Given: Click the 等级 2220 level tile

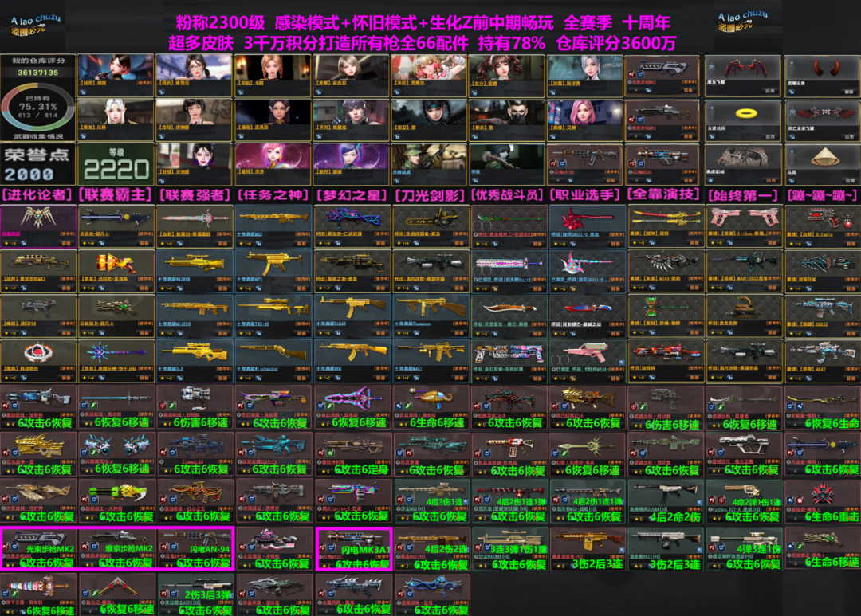Looking at the screenshot, I should pyautogui.click(x=116, y=165).
